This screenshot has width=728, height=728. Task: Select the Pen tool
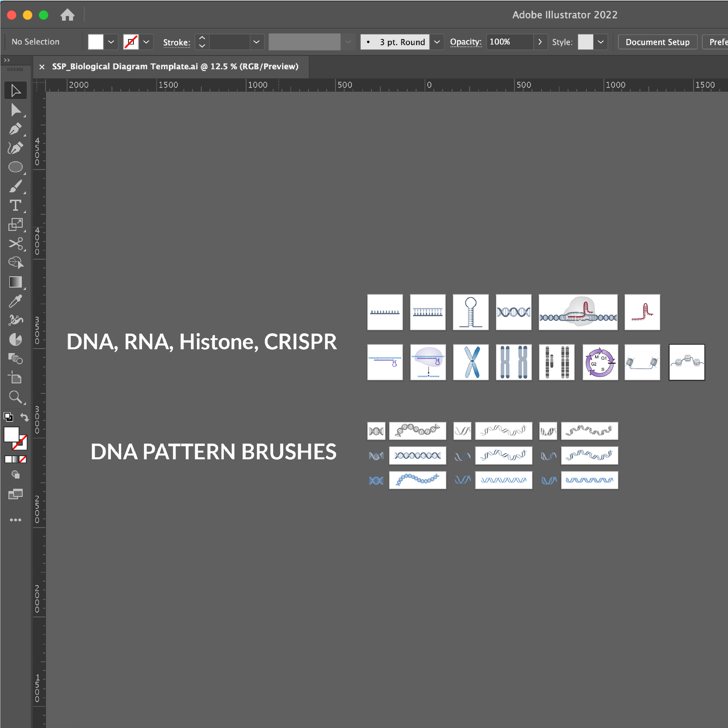(x=16, y=129)
